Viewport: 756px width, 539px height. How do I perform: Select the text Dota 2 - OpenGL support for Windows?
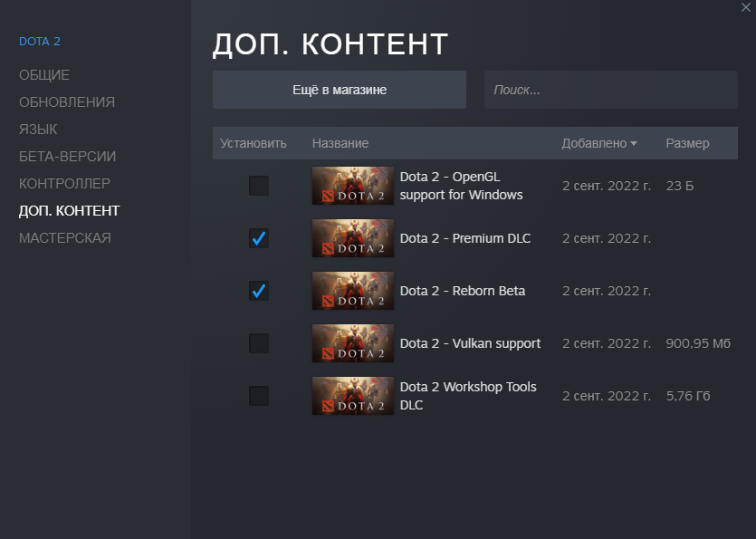click(x=462, y=186)
